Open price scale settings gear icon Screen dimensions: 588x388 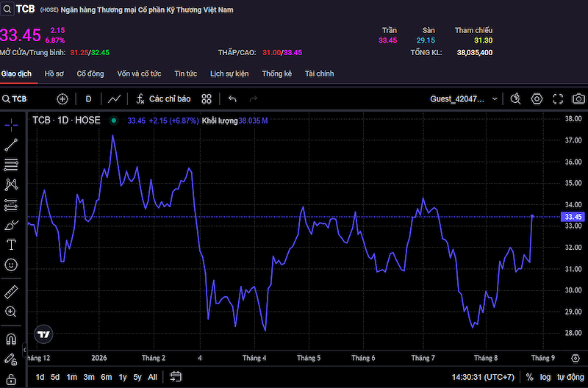(x=576, y=359)
